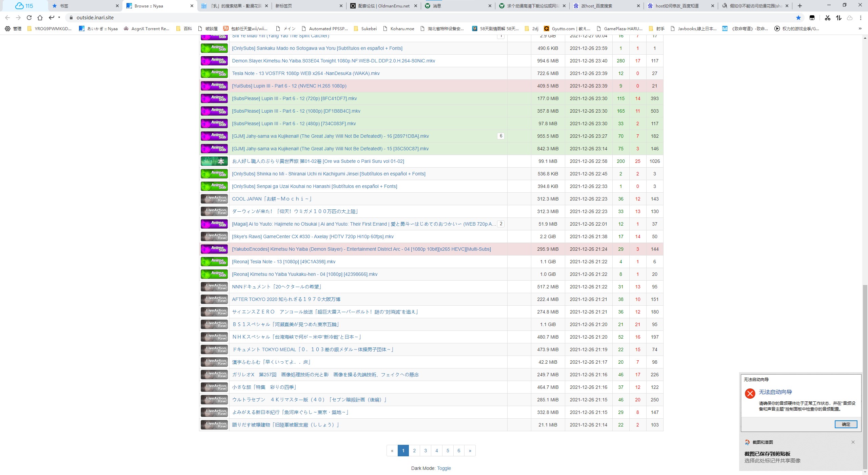Open the Koharu.moe bookmark
868x475 pixels.
(x=398, y=29)
